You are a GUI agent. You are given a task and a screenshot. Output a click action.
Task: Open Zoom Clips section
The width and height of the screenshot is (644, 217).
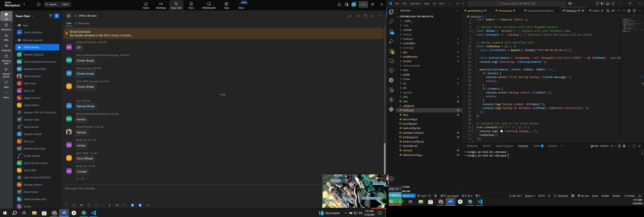pos(226,5)
